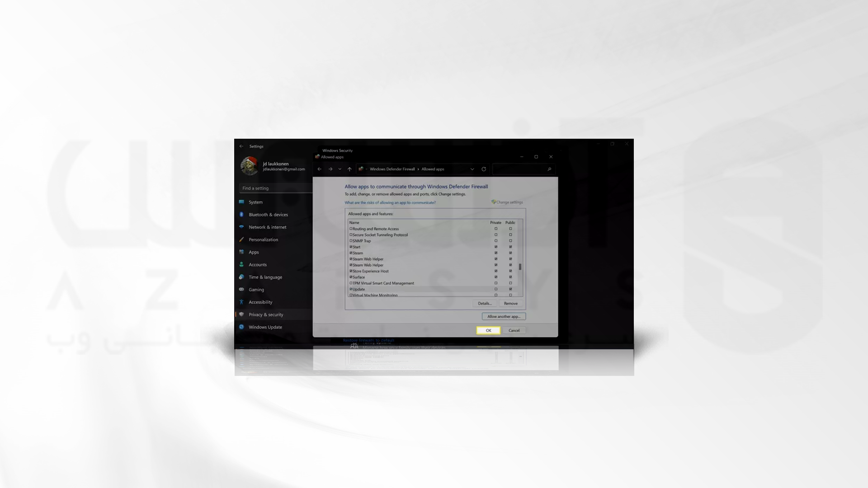
Task: Open the address bar location dropdown
Action: tap(472, 169)
